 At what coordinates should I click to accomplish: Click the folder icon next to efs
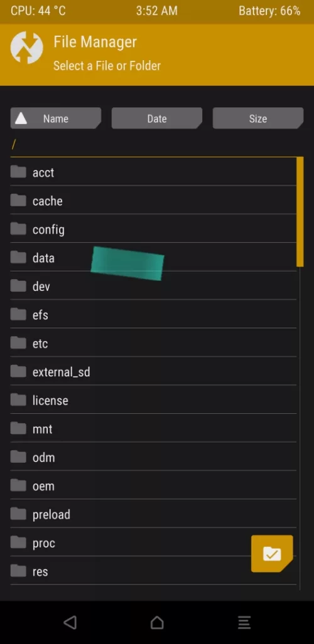click(x=18, y=314)
